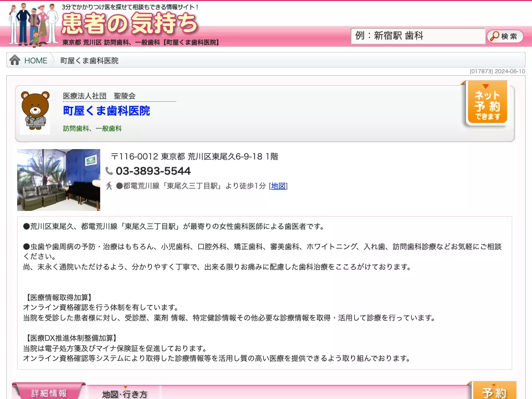Screen dimensions: 532x399
Task: Open the 地図 map link
Action: (278, 186)
